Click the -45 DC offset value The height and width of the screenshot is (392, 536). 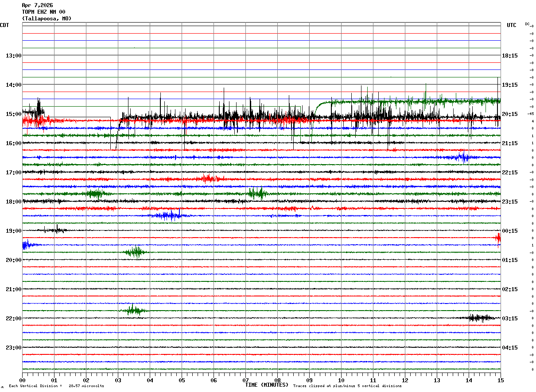[x=531, y=114]
